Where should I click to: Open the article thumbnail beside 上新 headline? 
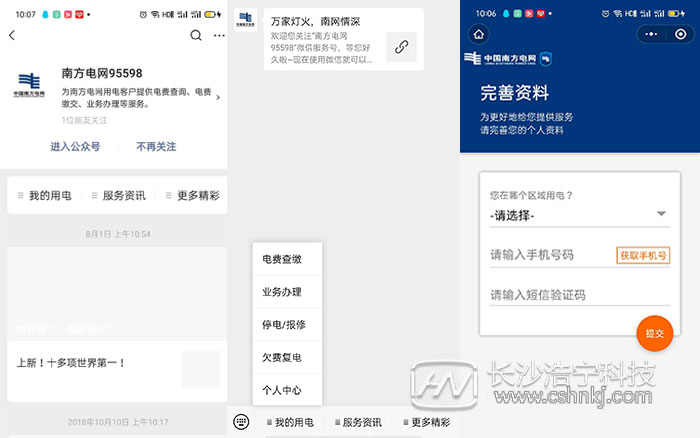[x=201, y=369]
